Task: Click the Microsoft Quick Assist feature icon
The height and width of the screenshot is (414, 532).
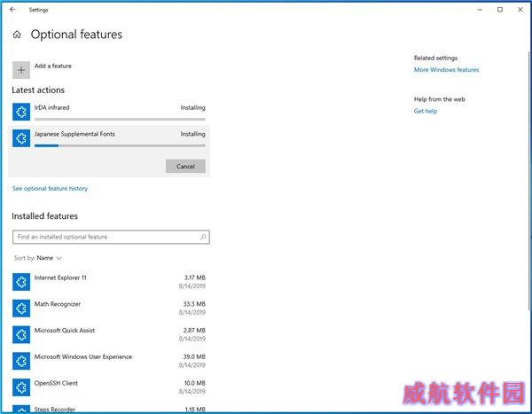Action: coord(21,334)
